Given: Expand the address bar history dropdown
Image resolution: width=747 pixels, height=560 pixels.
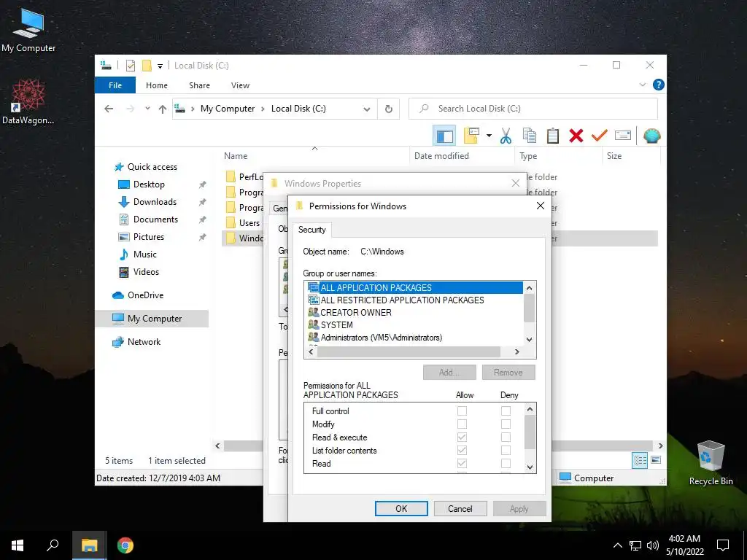Looking at the screenshot, I should click(366, 109).
